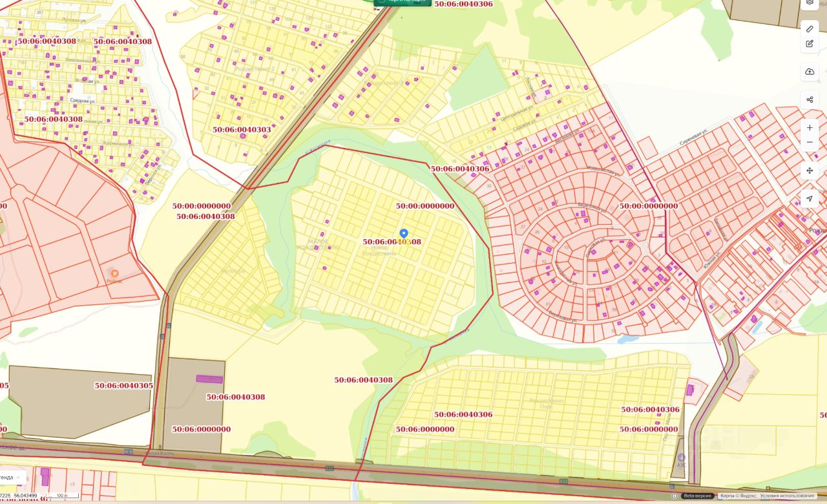Click the 50:06:0040305 cadastral label
827x504 pixels.
(124, 385)
